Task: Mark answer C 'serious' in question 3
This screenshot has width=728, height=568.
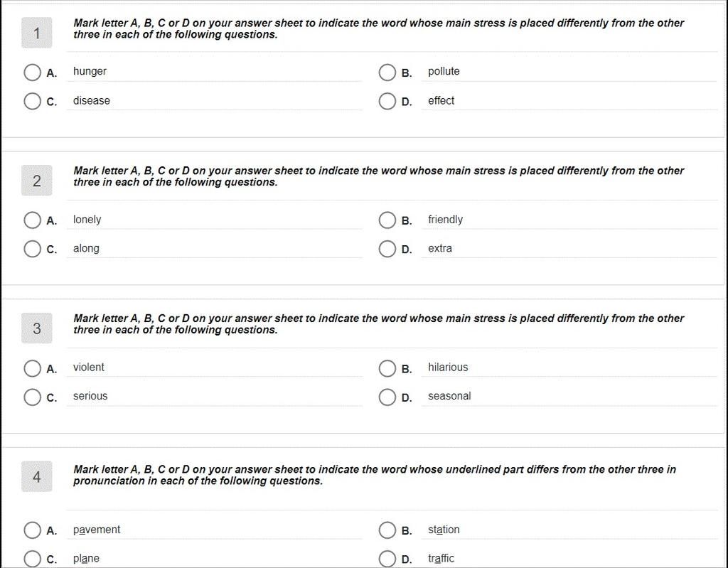Action: point(32,397)
